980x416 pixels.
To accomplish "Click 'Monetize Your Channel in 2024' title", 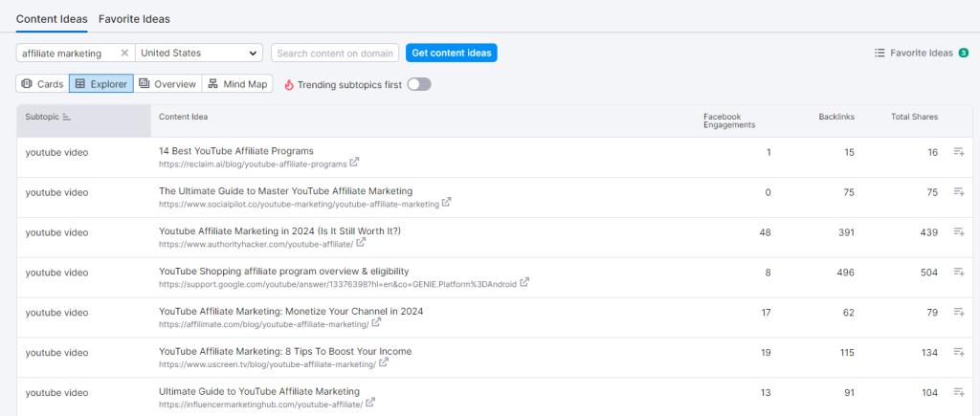I will [291, 311].
